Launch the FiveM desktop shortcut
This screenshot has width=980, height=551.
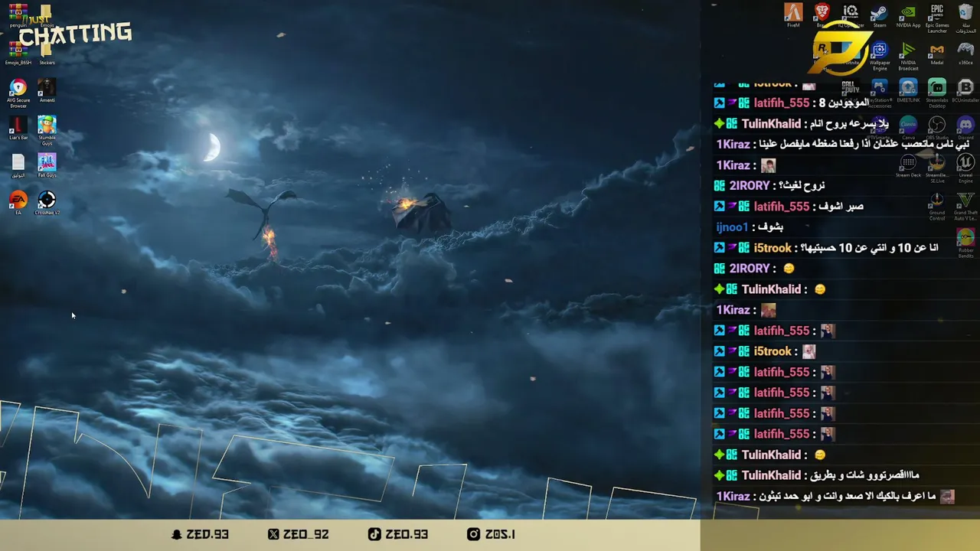(x=793, y=15)
